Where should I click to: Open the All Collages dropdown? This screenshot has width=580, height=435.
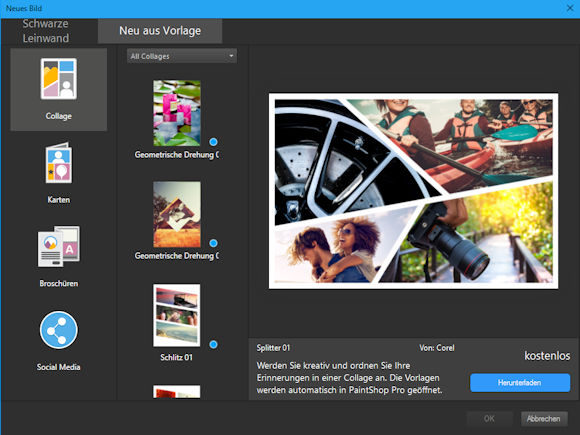182,56
